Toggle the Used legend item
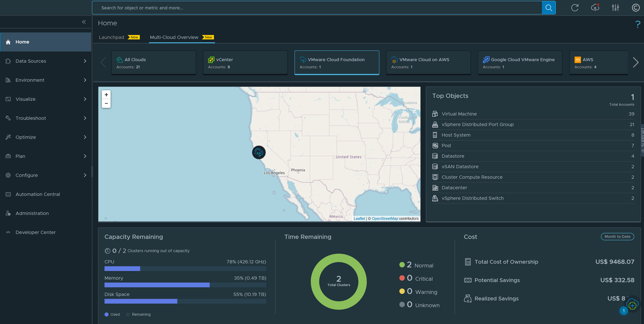Screen dimensions: 644x324 coord(112,314)
